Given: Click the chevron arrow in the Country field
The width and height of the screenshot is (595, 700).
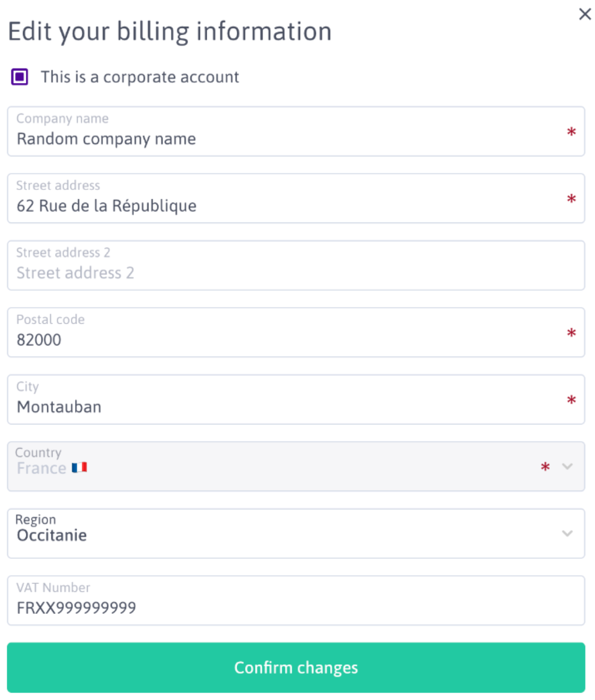Looking at the screenshot, I should coord(567,466).
